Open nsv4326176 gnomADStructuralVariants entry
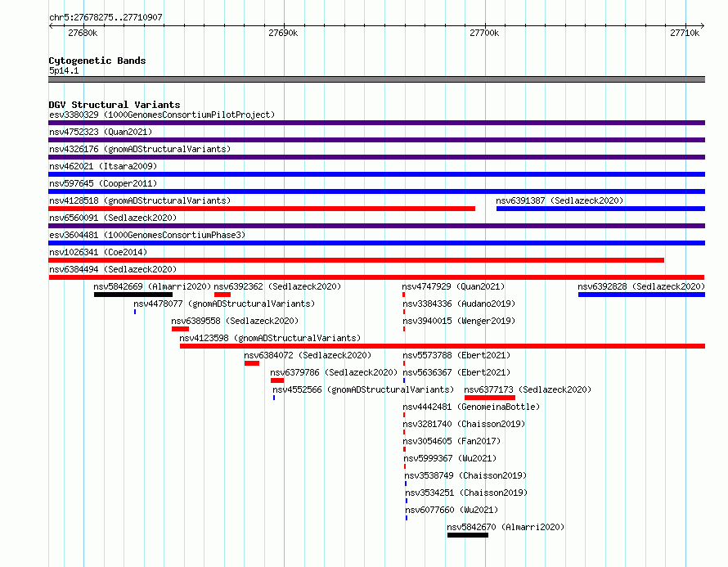Viewport: 728px width, 567px height. pyautogui.click(x=140, y=149)
